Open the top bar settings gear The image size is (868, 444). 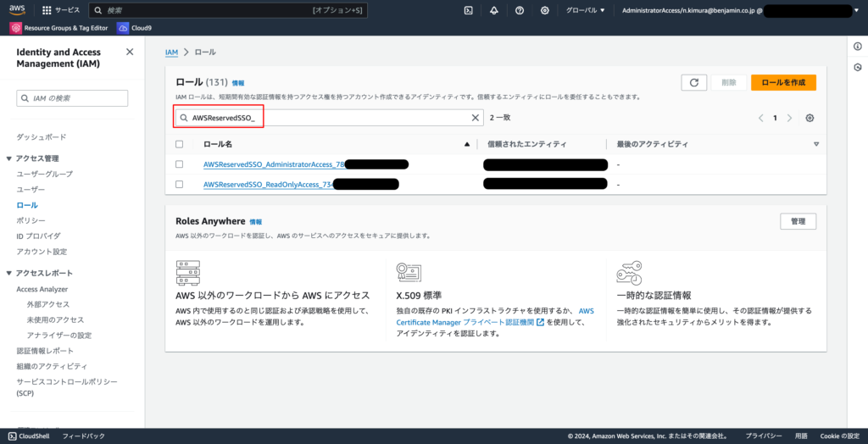pos(545,10)
